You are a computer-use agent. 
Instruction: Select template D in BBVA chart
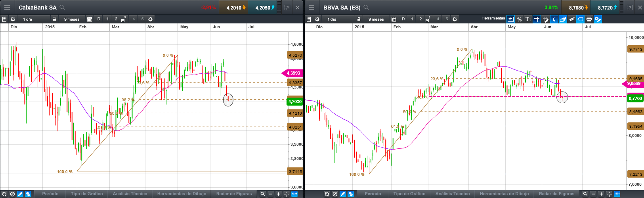pyautogui.click(x=403, y=19)
